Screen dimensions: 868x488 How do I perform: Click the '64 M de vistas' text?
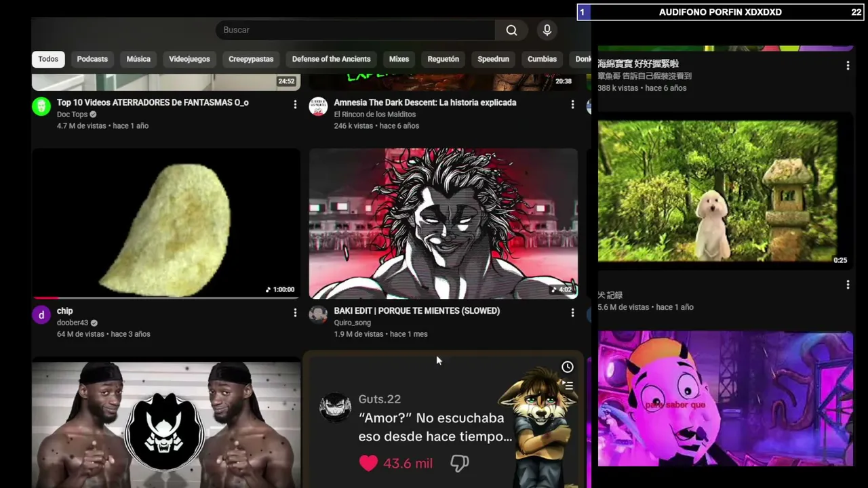tap(81, 334)
